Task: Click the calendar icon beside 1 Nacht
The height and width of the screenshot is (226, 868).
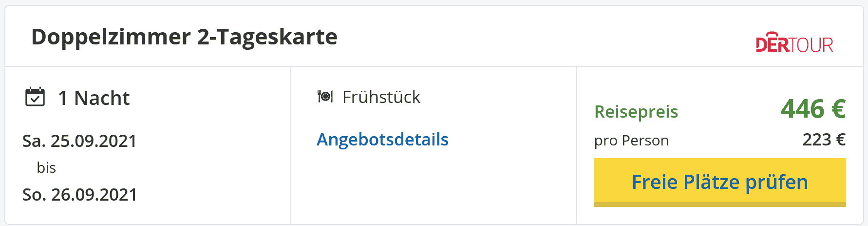Action: coord(35,97)
